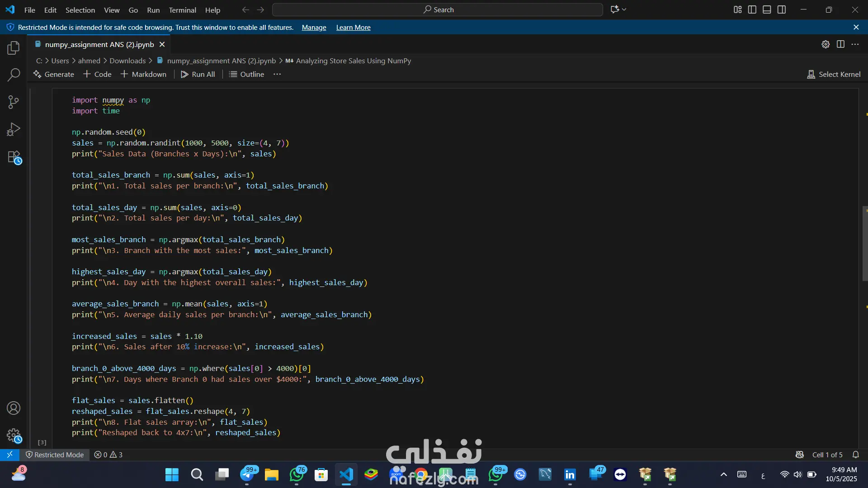Click Downloads breadcrumb to expand folder
Viewport: 868px width, 488px height.
[127, 61]
